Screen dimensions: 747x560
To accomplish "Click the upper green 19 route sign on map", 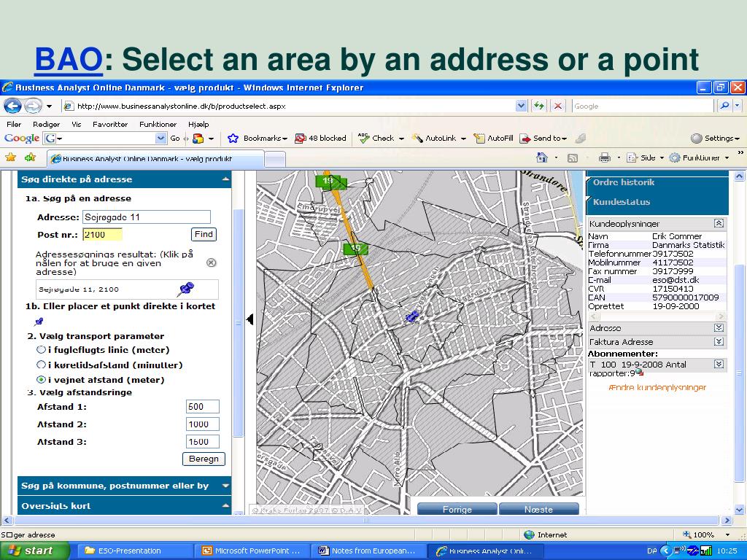I will (330, 181).
